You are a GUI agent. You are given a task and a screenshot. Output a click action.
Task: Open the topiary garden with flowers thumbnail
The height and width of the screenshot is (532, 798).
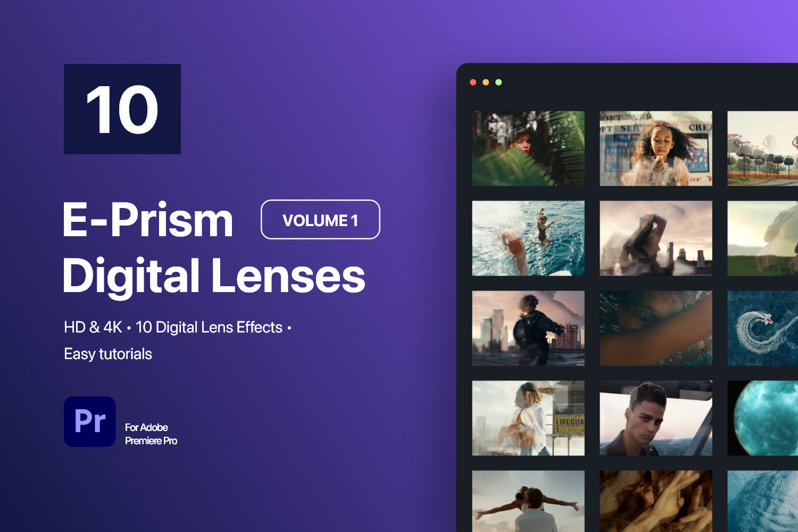pyautogui.click(x=763, y=148)
